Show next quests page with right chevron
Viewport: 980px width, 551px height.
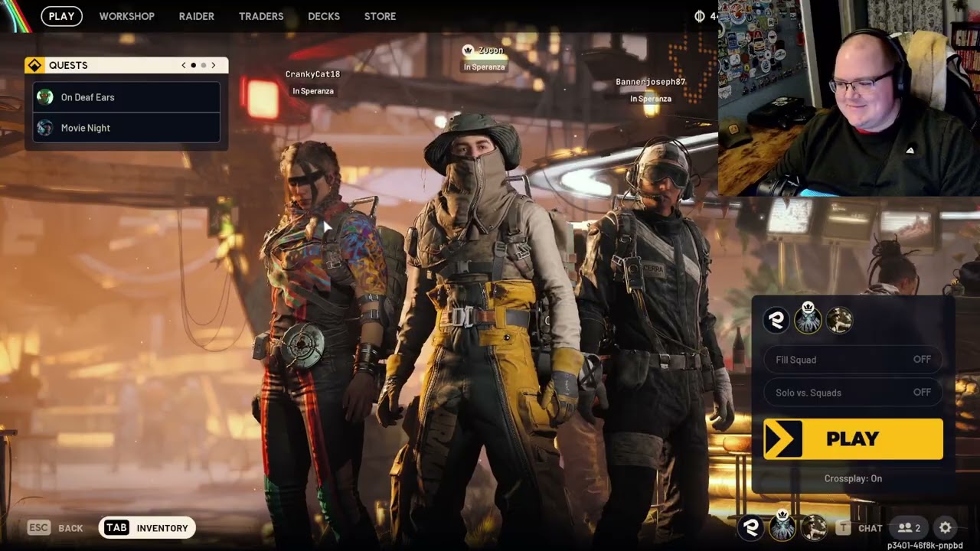(214, 65)
